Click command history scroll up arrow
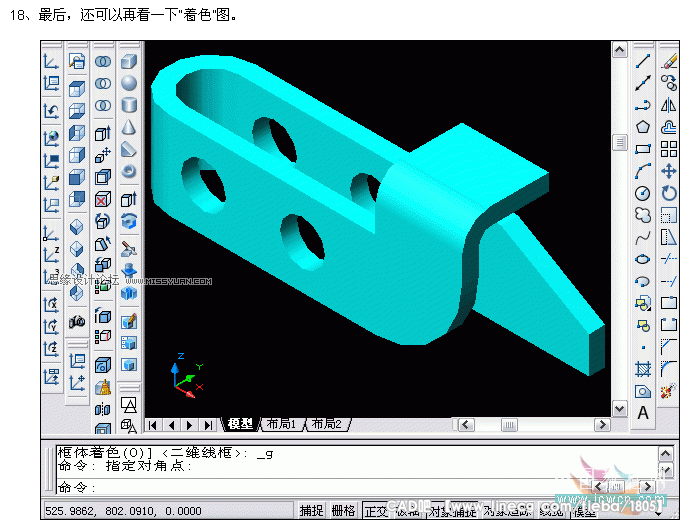The height and width of the screenshot is (523, 692). tap(666, 453)
